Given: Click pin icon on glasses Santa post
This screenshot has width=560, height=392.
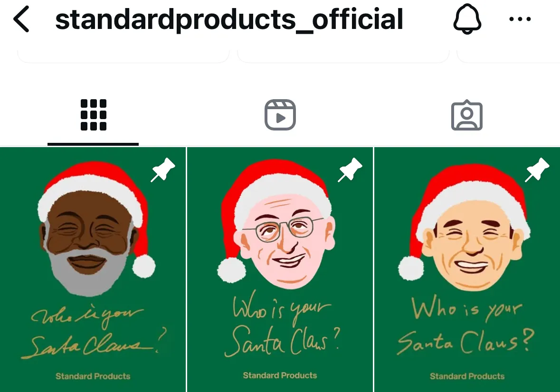Looking at the screenshot, I should point(350,170).
